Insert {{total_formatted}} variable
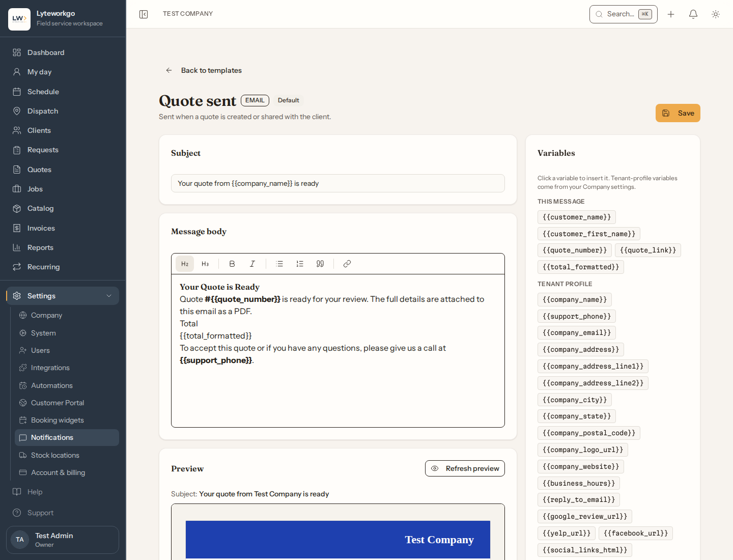 point(581,267)
